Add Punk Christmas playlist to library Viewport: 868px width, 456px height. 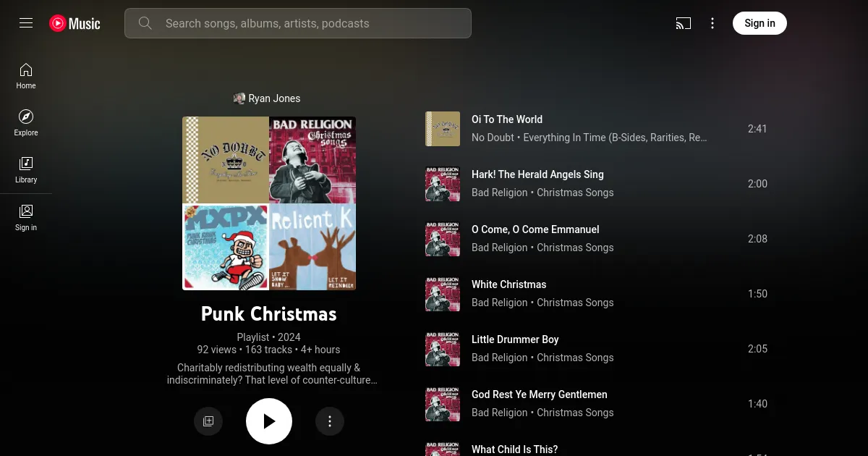tap(208, 421)
